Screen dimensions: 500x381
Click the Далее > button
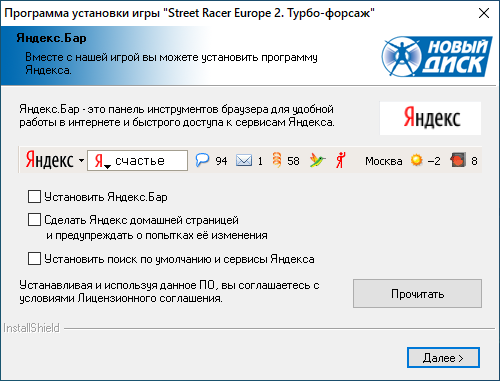[443, 358]
